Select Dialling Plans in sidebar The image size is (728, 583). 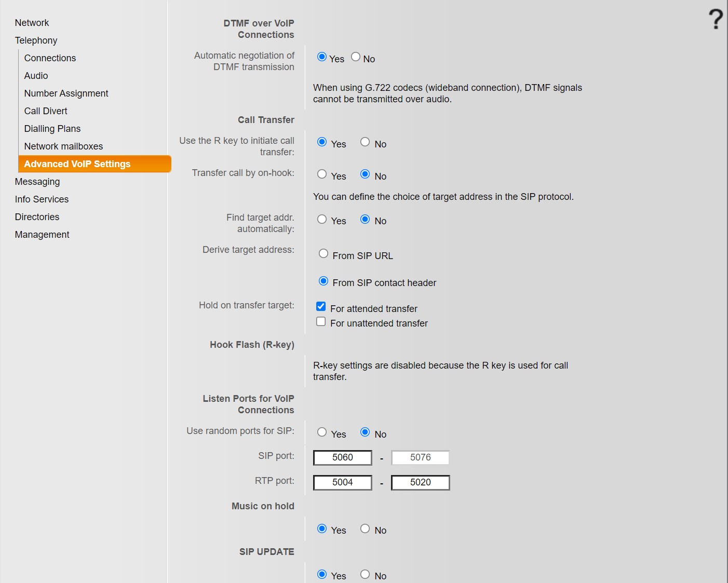(x=52, y=129)
